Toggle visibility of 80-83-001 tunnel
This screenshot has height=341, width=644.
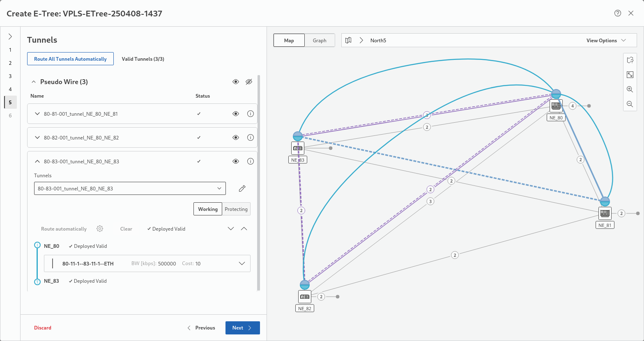coord(236,161)
